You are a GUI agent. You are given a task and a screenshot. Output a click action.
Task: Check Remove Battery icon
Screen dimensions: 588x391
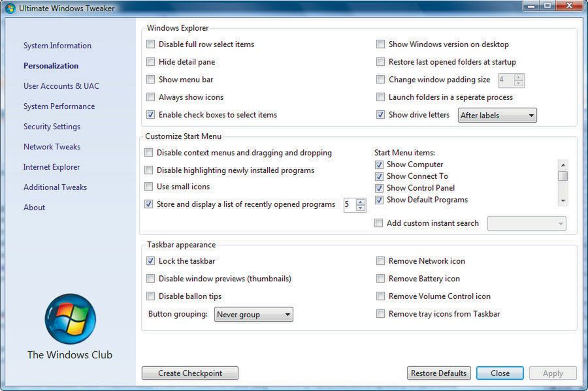pyautogui.click(x=380, y=279)
